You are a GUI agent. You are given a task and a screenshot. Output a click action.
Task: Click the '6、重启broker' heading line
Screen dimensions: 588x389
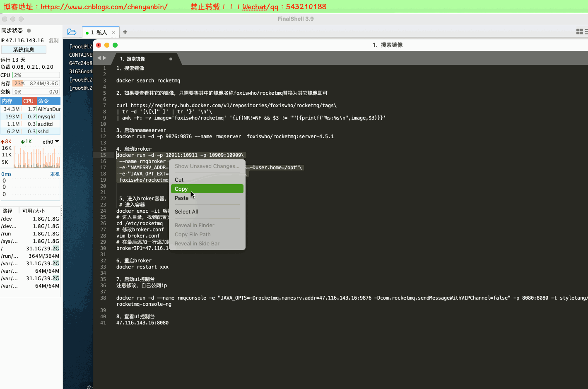tap(134, 261)
